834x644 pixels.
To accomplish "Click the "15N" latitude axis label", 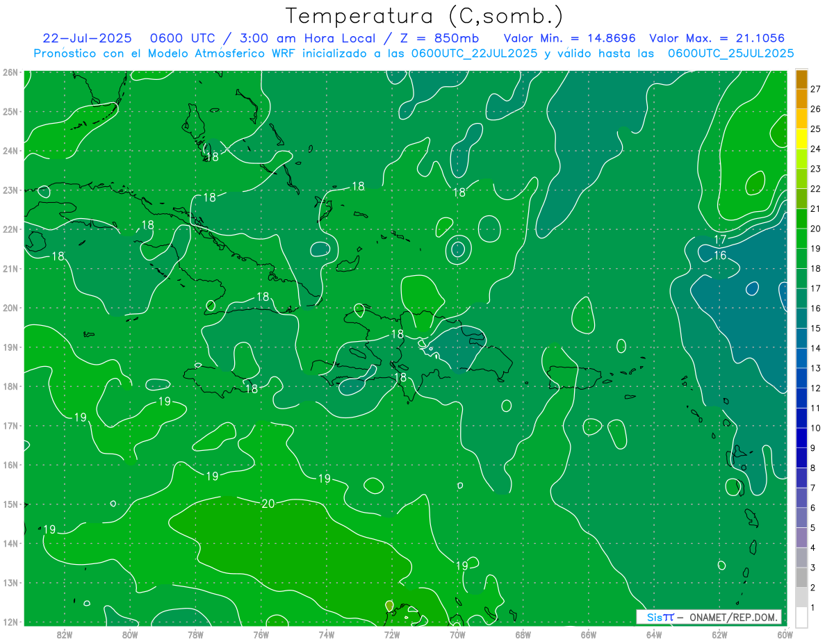I will pos(10,504).
